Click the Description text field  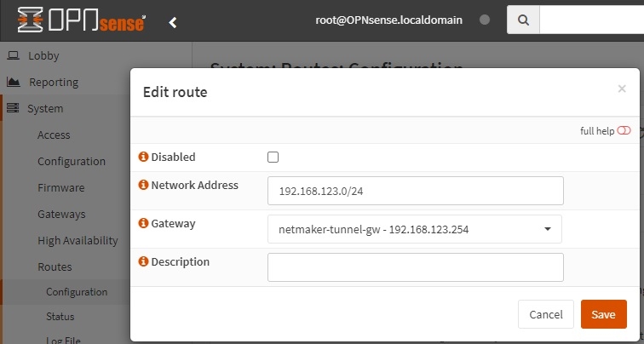tap(415, 267)
